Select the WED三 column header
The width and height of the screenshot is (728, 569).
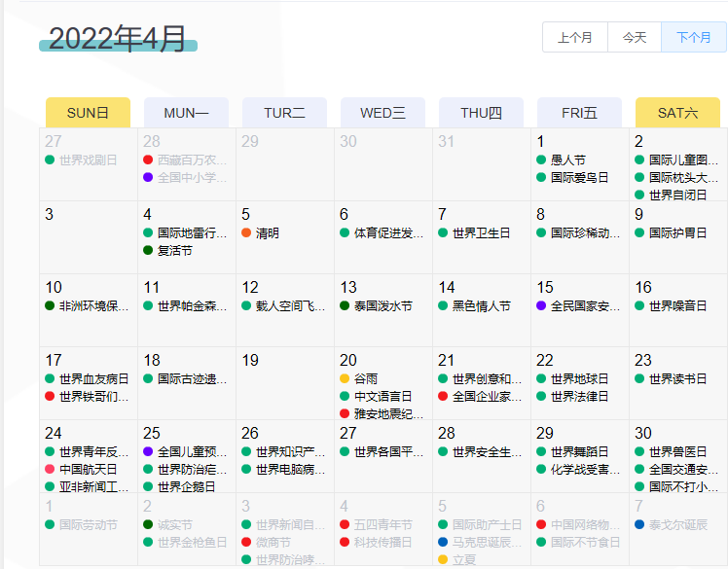[x=383, y=113]
